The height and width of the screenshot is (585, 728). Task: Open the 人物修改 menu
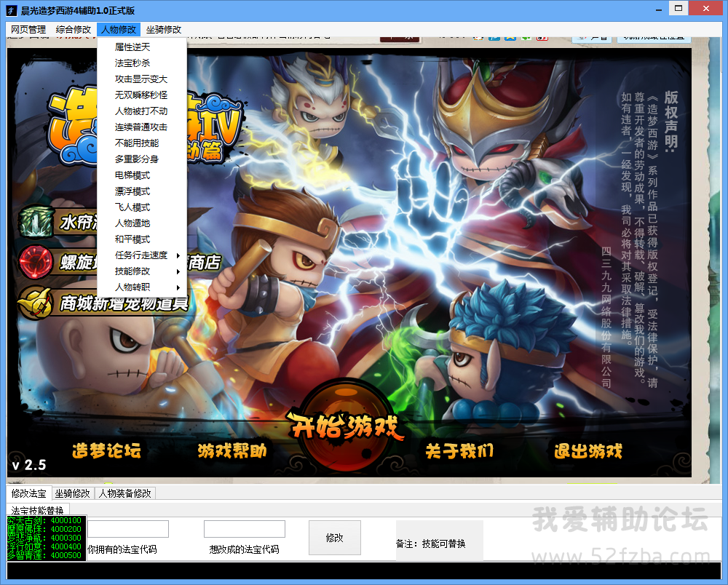[x=119, y=30]
